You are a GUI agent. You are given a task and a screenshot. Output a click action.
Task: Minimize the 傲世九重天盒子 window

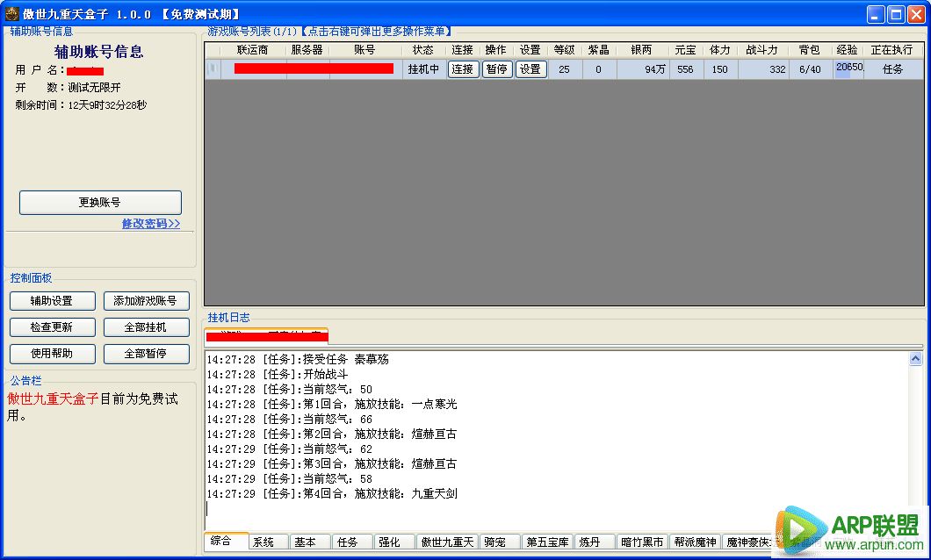(876, 14)
